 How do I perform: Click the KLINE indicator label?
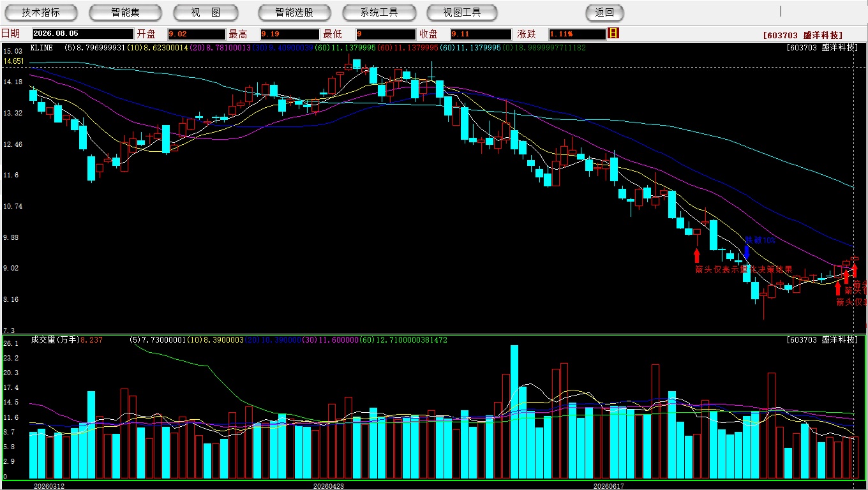click(42, 48)
